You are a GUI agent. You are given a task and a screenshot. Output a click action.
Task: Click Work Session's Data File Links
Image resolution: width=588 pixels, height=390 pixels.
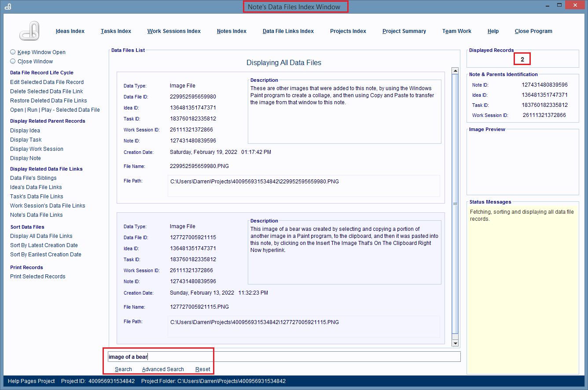click(48, 206)
